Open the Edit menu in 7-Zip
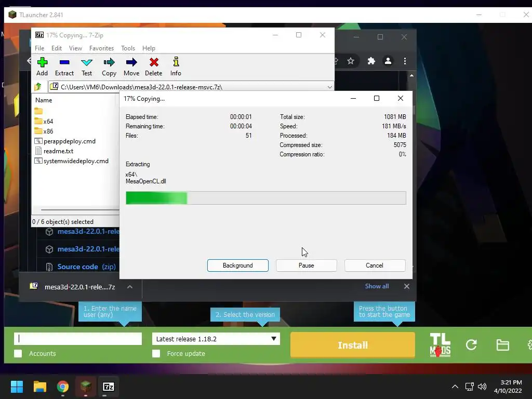This screenshot has height=399, width=532. pos(56,48)
